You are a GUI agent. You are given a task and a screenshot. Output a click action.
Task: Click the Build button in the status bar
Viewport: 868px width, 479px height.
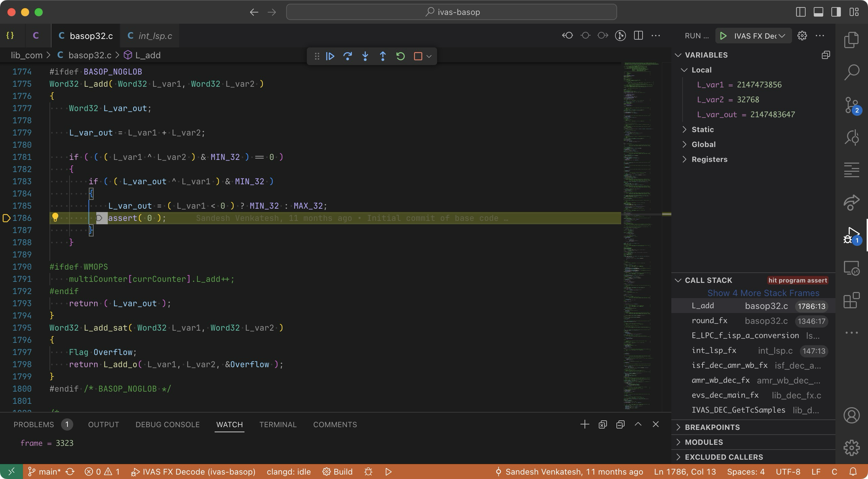pos(338,472)
